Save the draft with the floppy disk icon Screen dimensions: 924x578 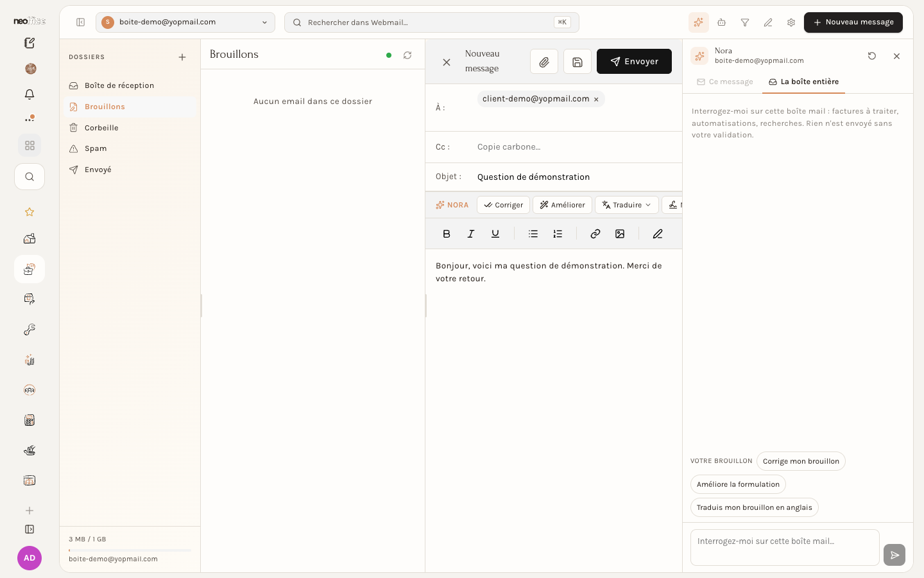point(577,62)
